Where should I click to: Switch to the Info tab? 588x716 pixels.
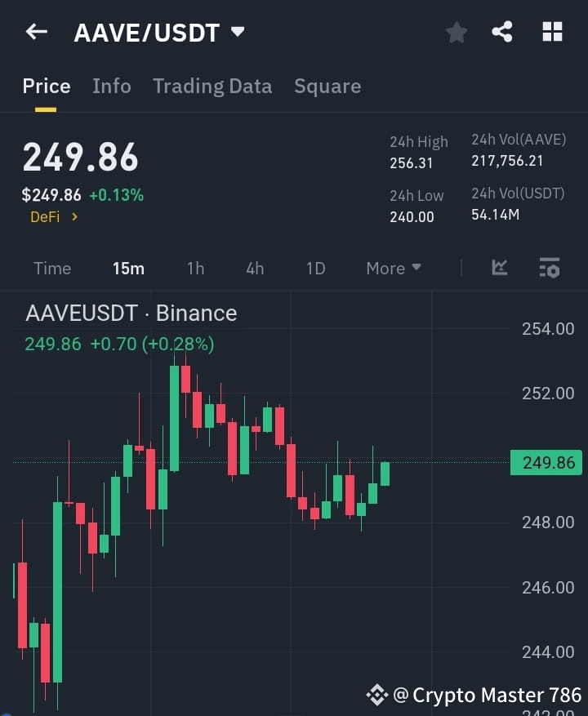(111, 86)
